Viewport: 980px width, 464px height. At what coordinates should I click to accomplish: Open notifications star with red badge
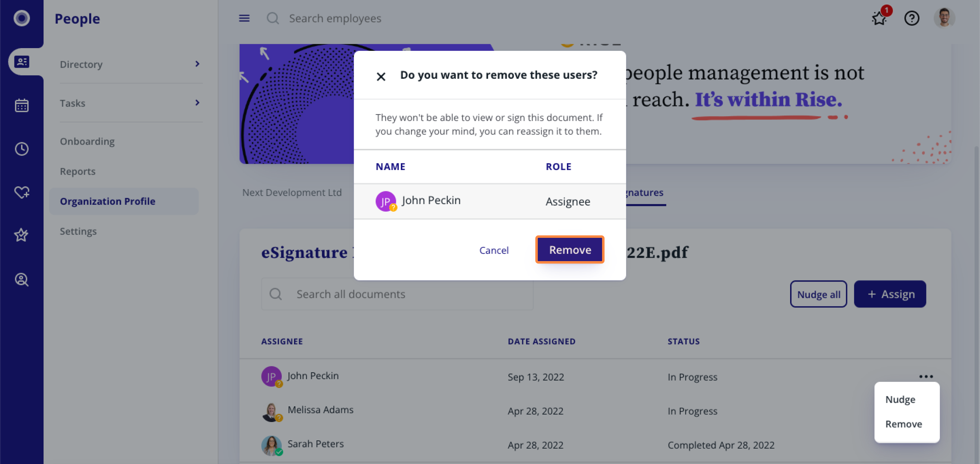(x=880, y=18)
